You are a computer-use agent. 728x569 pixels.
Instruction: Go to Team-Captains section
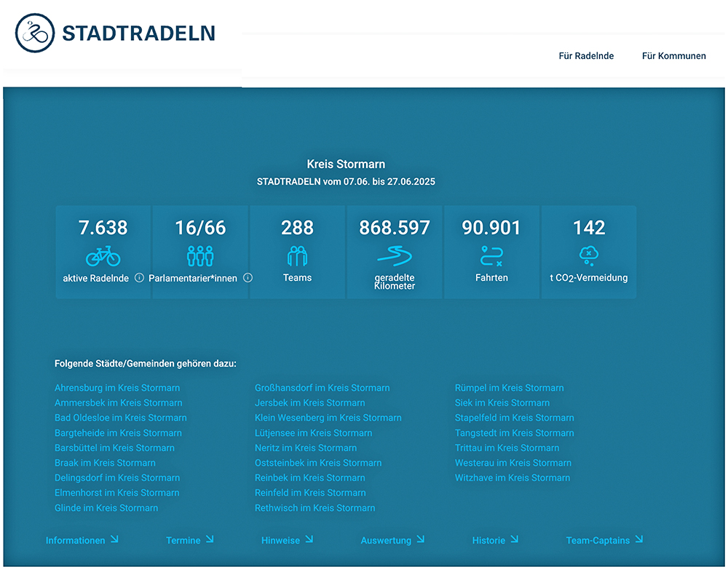click(598, 540)
